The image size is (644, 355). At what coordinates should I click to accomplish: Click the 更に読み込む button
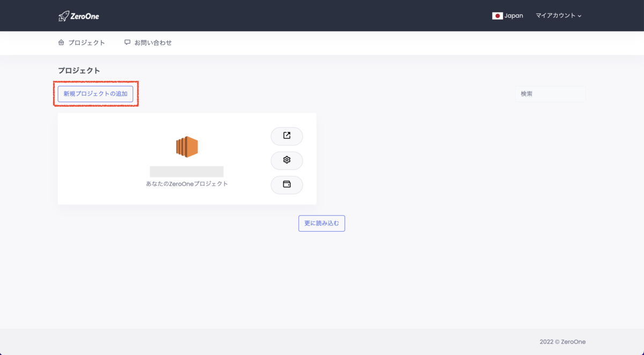point(321,223)
